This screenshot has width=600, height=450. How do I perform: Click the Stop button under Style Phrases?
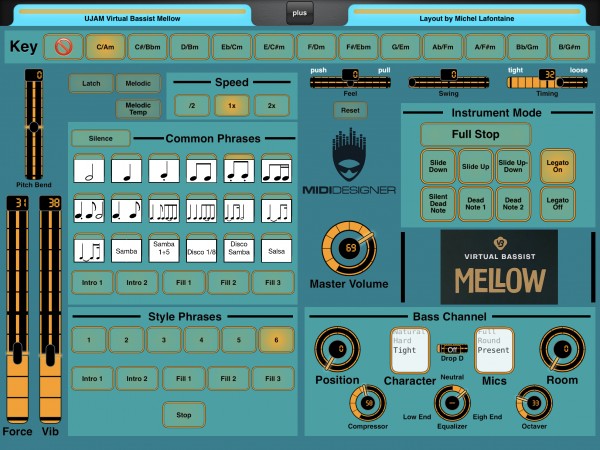(184, 415)
